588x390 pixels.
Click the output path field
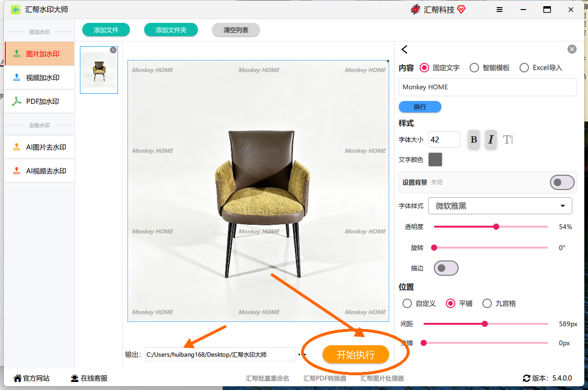[x=220, y=354]
